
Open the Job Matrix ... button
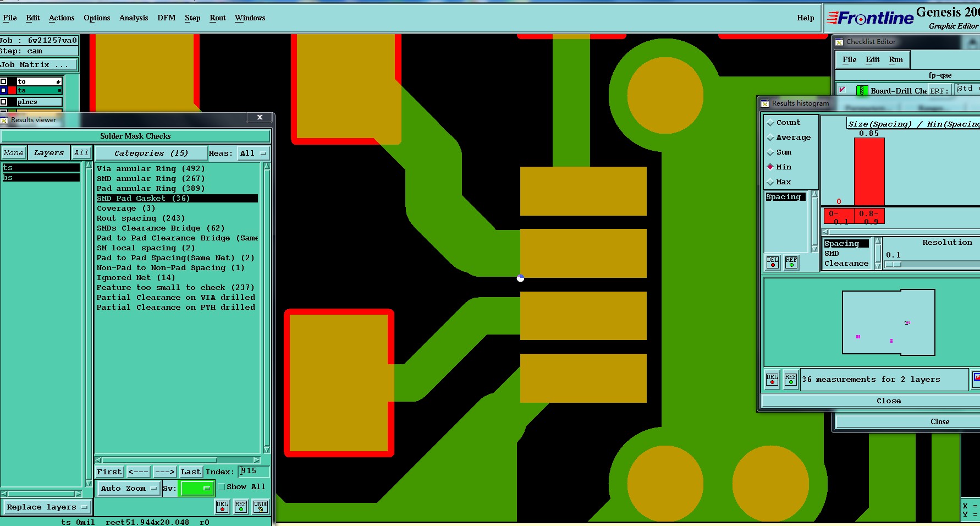39,65
